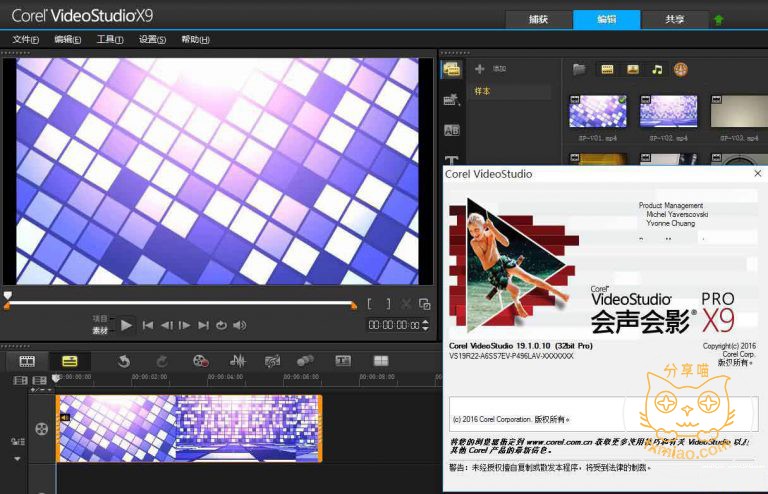Image resolution: width=768 pixels, height=494 pixels.
Task: Toggle show videos filter in library
Action: pos(607,70)
